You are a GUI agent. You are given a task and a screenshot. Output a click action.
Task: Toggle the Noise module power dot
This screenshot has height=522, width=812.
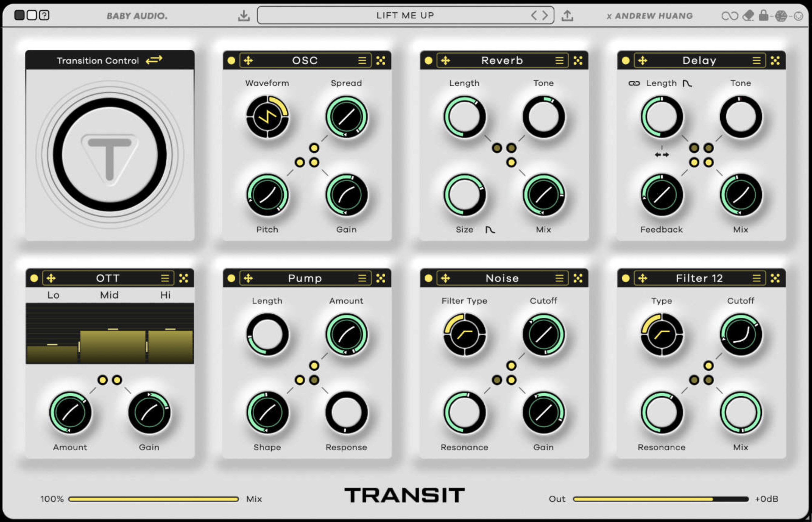(428, 278)
